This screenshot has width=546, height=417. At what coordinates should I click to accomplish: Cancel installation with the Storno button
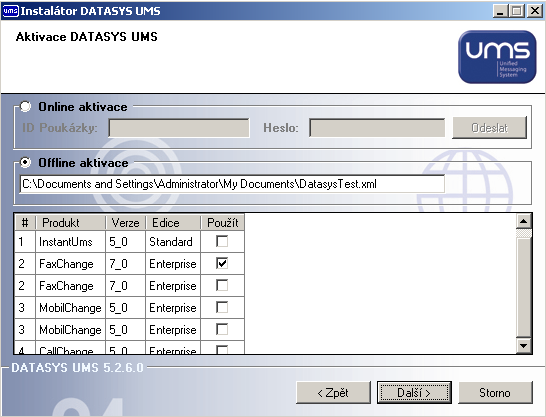[x=495, y=393]
